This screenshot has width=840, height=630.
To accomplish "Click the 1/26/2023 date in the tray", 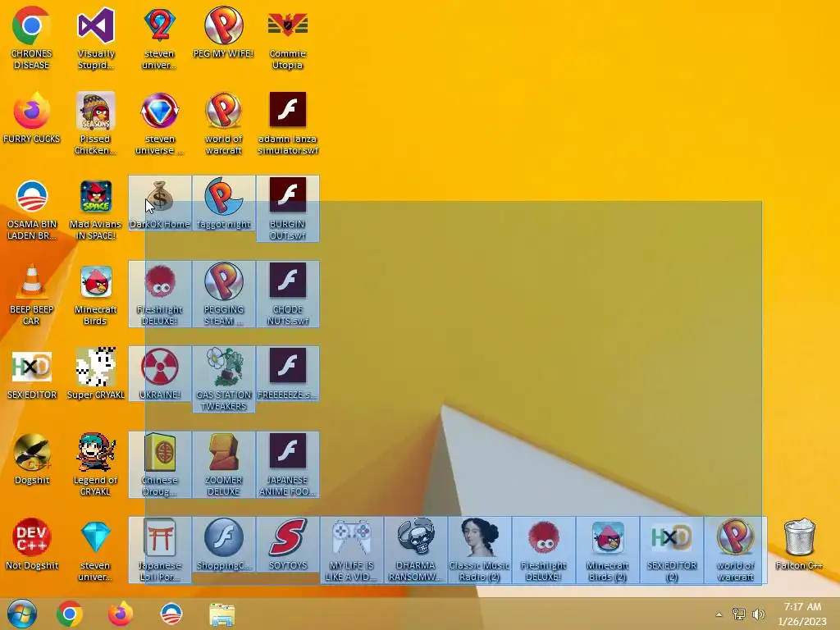I will 802,622.
